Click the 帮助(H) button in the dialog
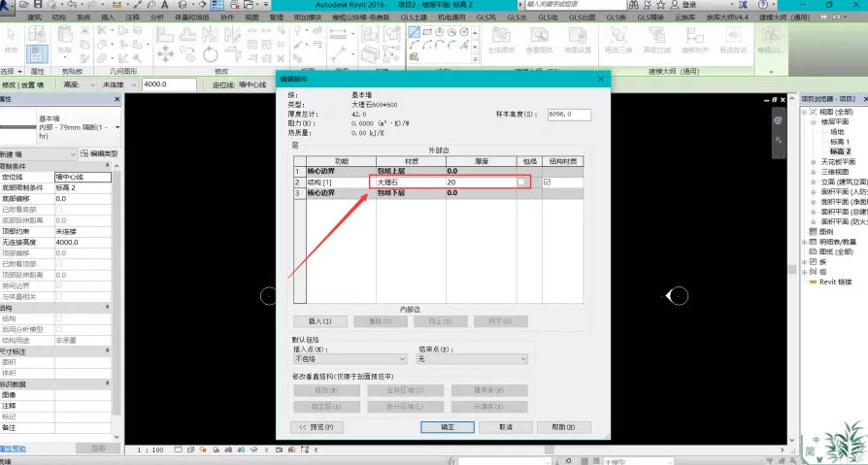The image size is (868, 465). 563,427
